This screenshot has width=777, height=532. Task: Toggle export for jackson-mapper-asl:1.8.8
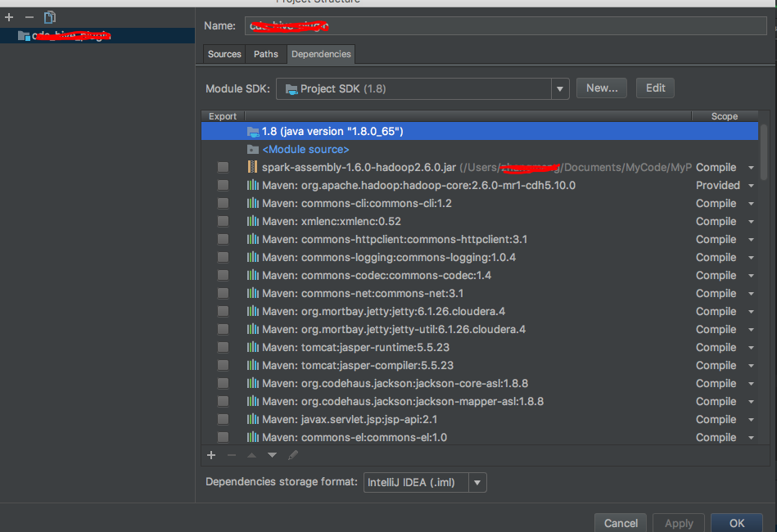pos(223,401)
